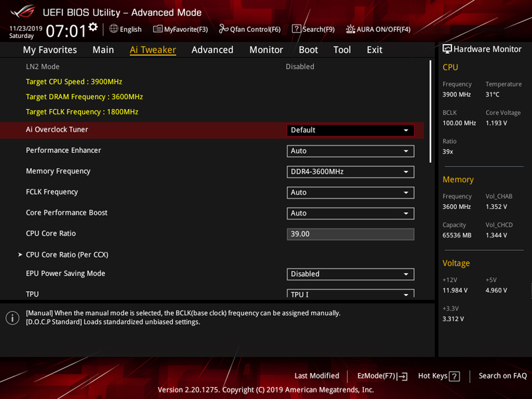Open the EPU Power Saving Mode dropdown
The image size is (532, 399).
(350, 274)
